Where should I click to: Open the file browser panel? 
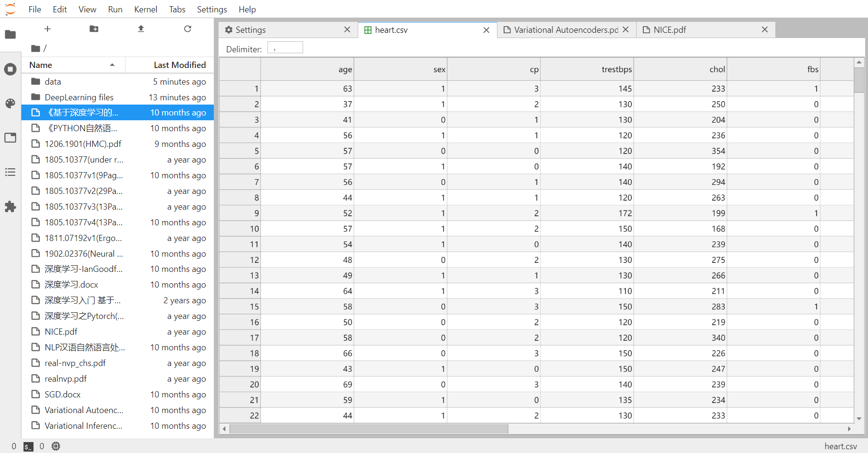point(10,34)
